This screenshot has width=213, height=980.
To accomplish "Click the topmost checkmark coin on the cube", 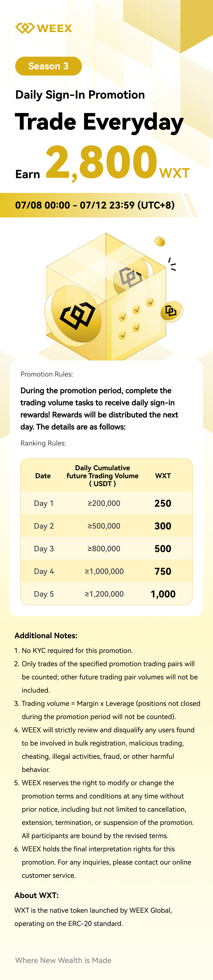I will tap(151, 302).
